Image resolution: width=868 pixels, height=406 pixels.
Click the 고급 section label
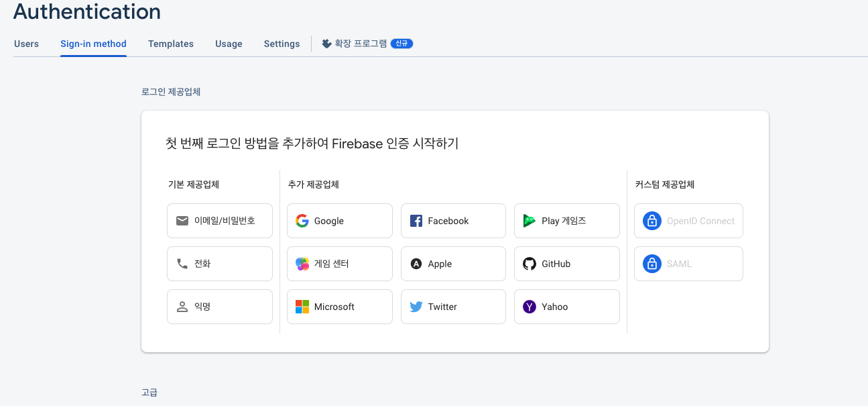(x=149, y=392)
